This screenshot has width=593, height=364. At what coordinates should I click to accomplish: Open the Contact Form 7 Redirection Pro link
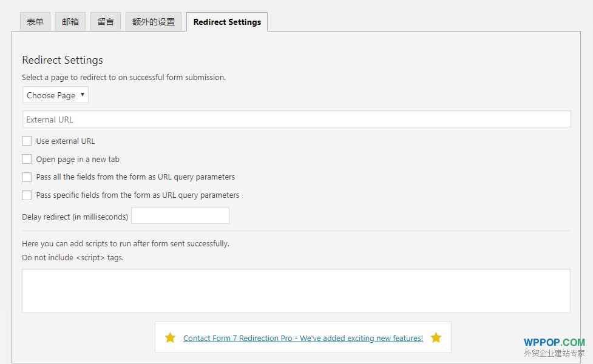coord(303,339)
